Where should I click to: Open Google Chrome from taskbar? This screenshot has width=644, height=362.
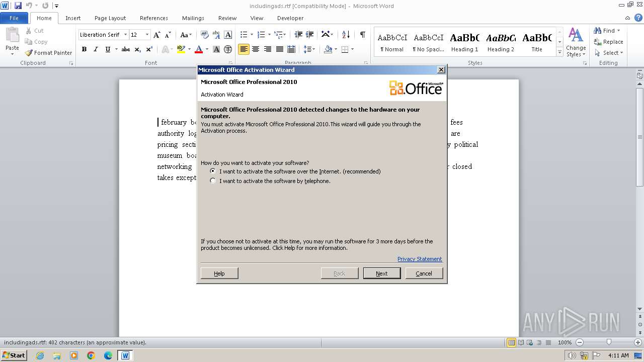pos(91,355)
